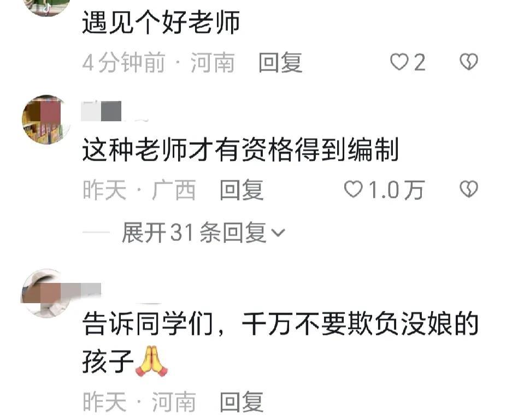Open the blurred username of the Guangxi commenter

102,111
